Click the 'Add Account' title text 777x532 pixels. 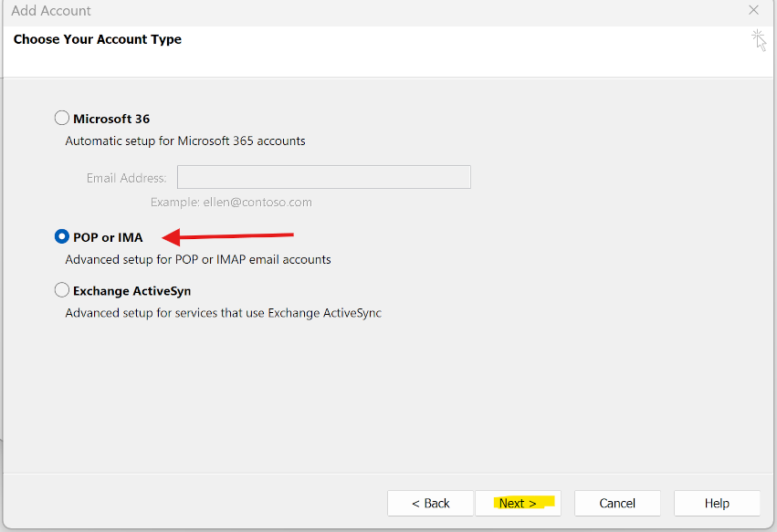51,10
